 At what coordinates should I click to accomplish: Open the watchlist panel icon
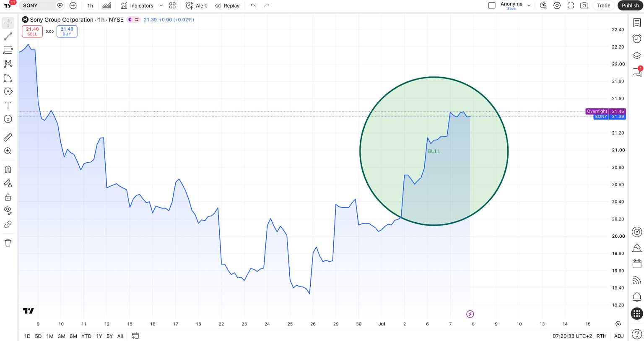[x=637, y=23]
